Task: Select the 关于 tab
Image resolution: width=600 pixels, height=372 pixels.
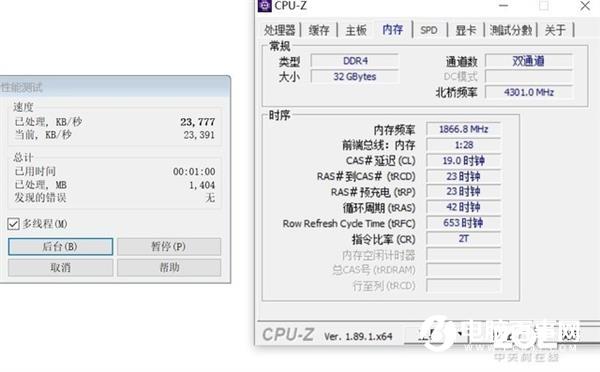Action: [x=555, y=30]
